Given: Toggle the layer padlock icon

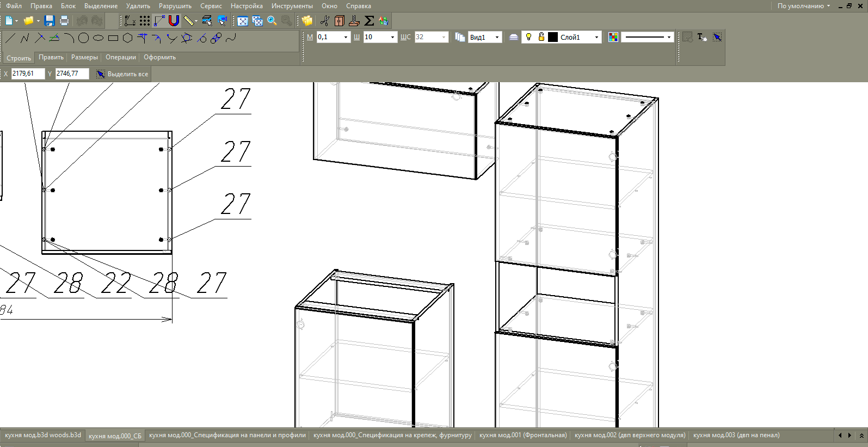Looking at the screenshot, I should [541, 37].
